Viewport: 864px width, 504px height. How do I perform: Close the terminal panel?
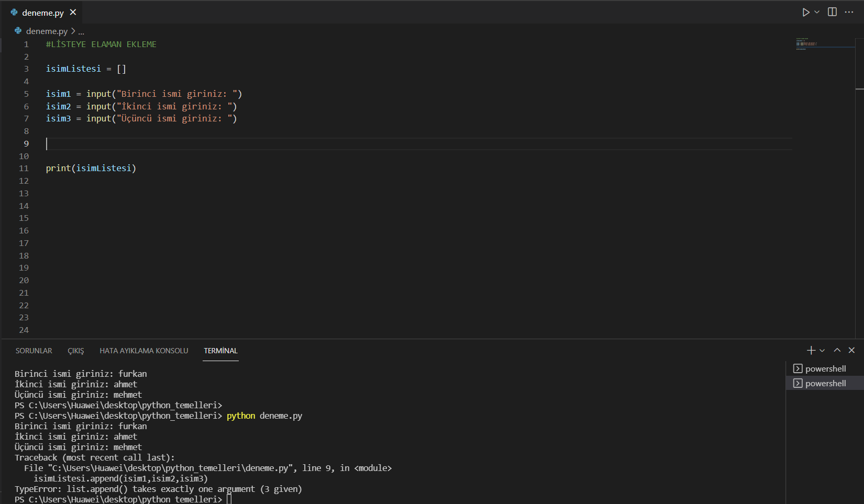click(851, 350)
